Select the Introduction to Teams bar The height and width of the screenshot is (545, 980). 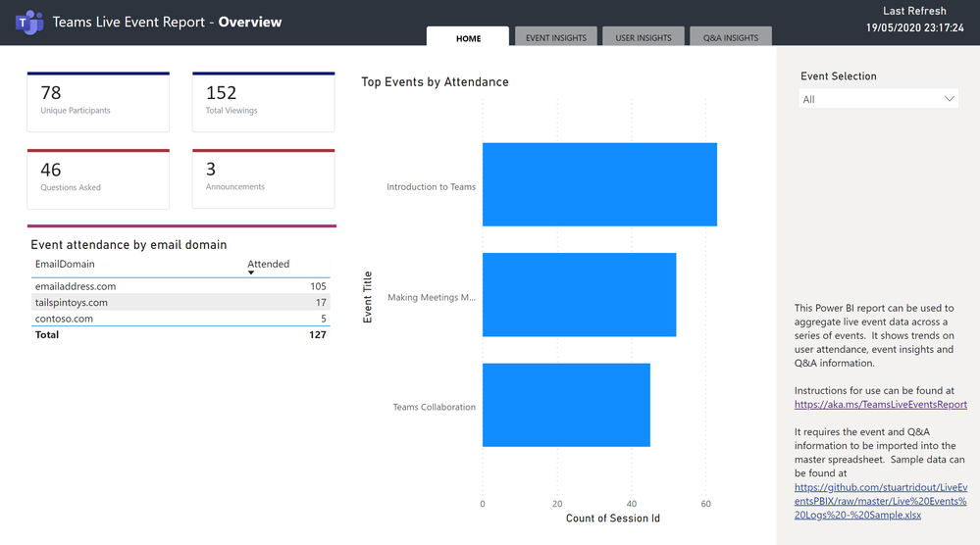click(x=599, y=184)
